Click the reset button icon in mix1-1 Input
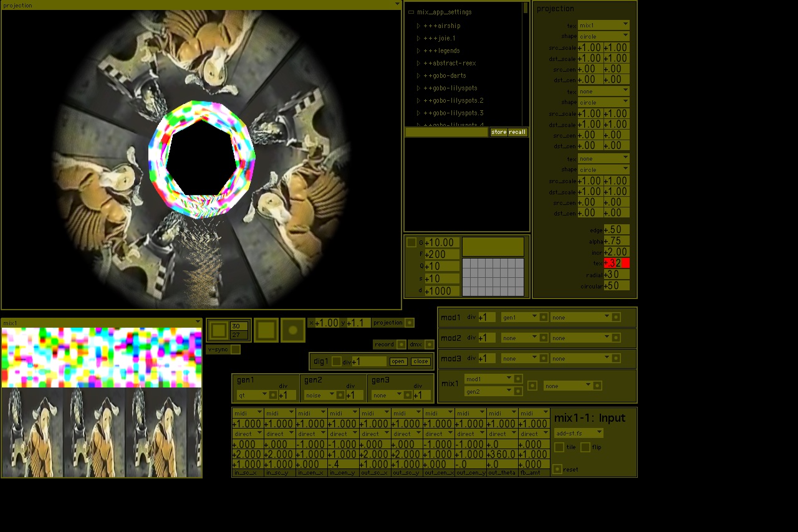The height and width of the screenshot is (532, 798). (x=557, y=469)
